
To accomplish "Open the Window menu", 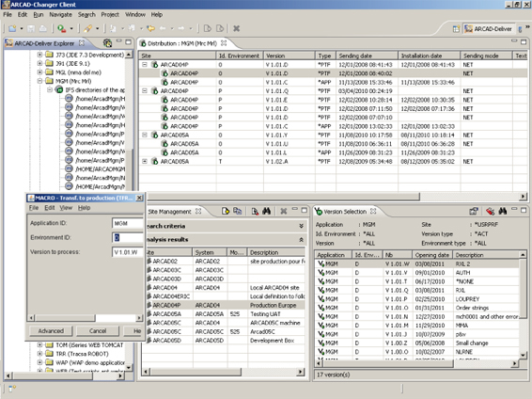I will point(135,15).
